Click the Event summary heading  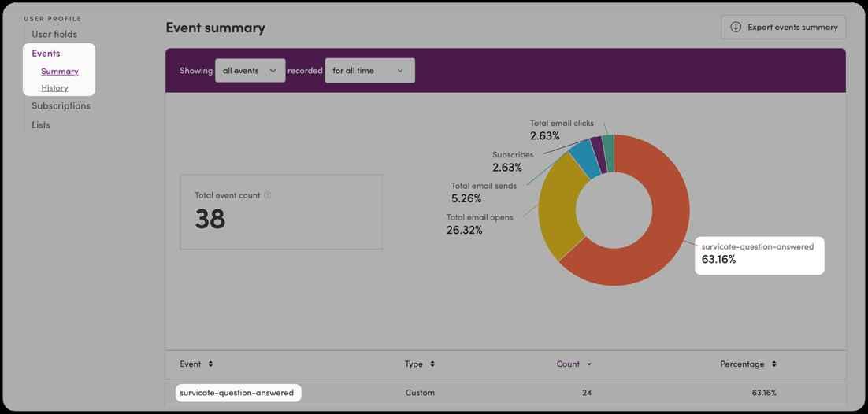(x=215, y=28)
